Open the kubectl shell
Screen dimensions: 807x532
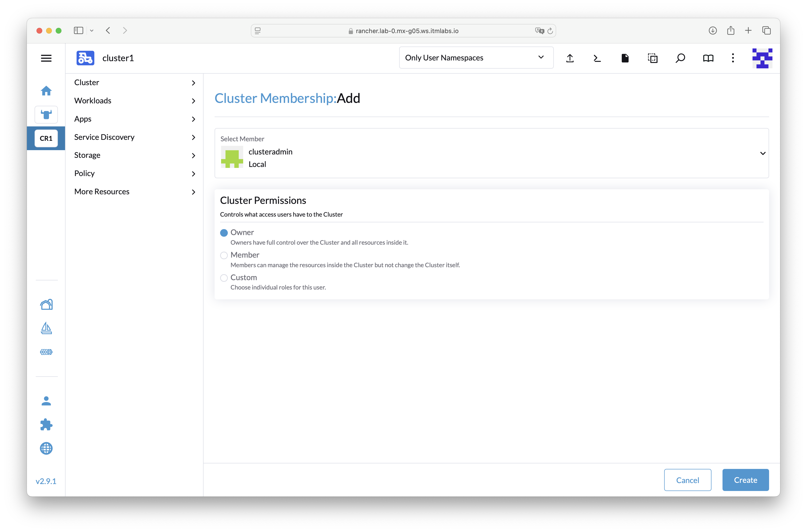pos(597,58)
